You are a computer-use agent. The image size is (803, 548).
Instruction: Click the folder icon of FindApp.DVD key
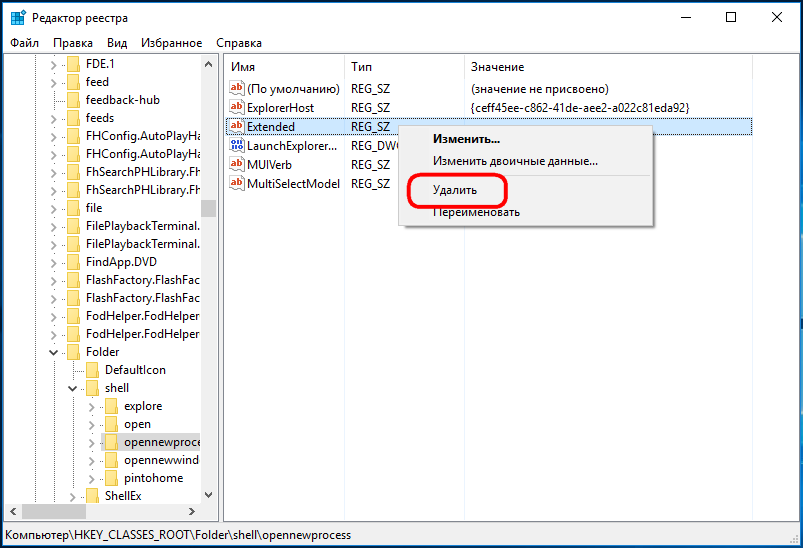click(x=74, y=262)
